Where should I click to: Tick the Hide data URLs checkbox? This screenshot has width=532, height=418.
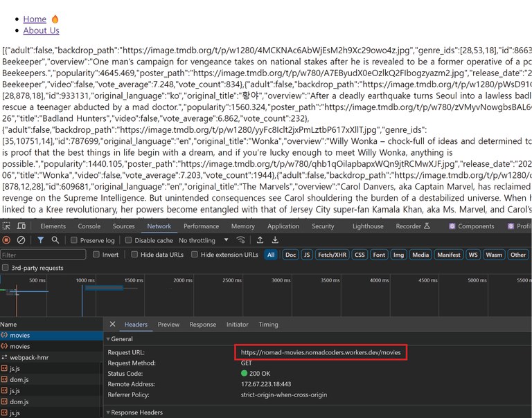134,254
